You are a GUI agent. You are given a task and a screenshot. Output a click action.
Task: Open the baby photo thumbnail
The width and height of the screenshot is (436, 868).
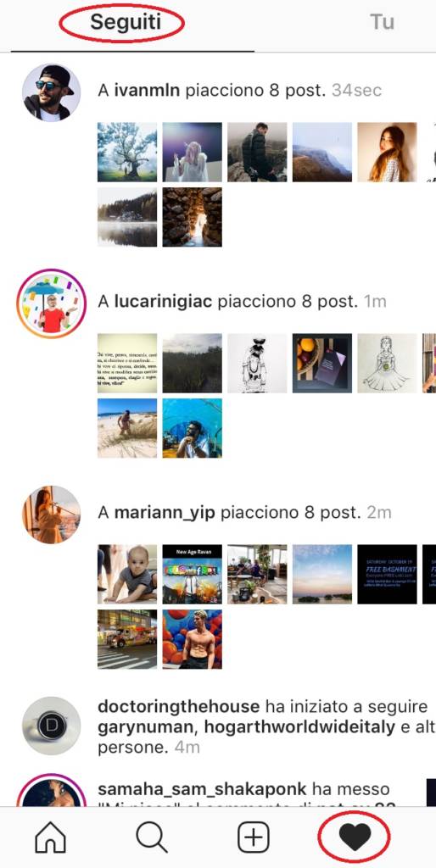click(x=127, y=574)
